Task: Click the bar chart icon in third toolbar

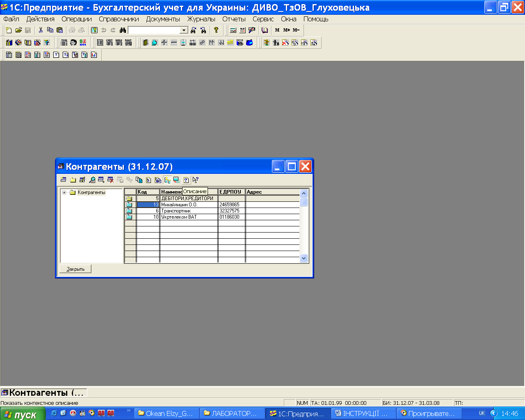Action: [94, 55]
